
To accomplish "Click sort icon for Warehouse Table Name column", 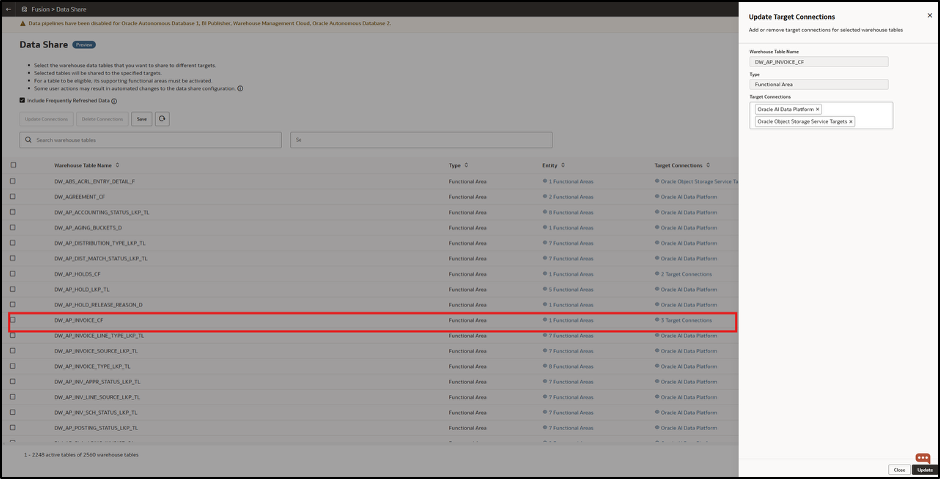I will (x=118, y=165).
